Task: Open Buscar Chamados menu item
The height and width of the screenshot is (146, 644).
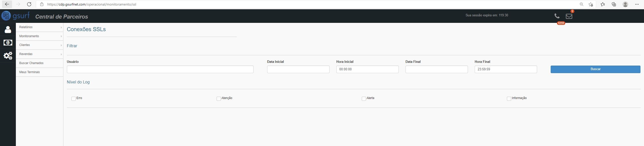Action: coord(31,63)
